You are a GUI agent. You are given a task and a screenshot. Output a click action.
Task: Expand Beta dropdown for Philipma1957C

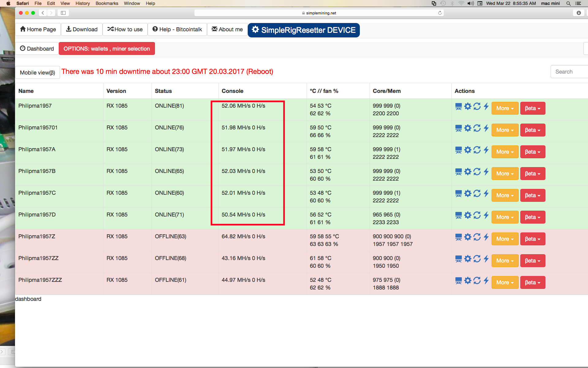click(533, 195)
